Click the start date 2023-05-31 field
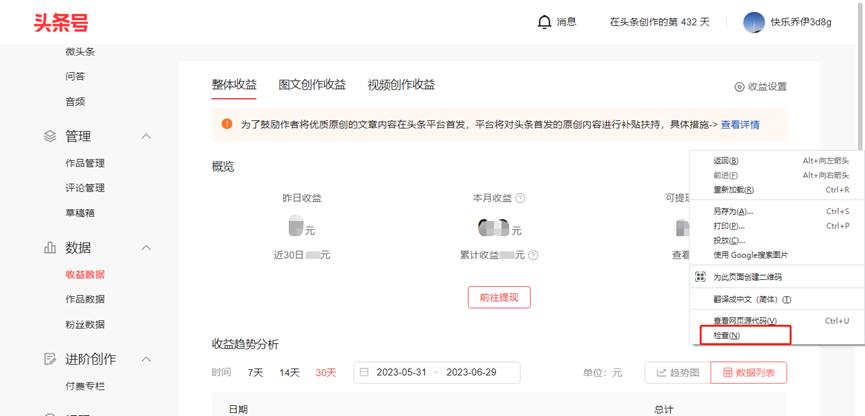 402,372
